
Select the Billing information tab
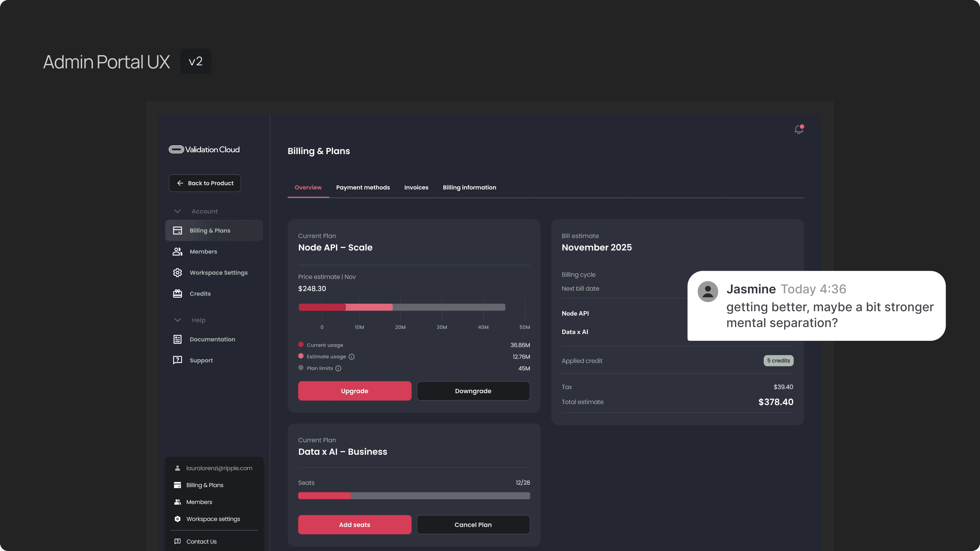pyautogui.click(x=469, y=187)
